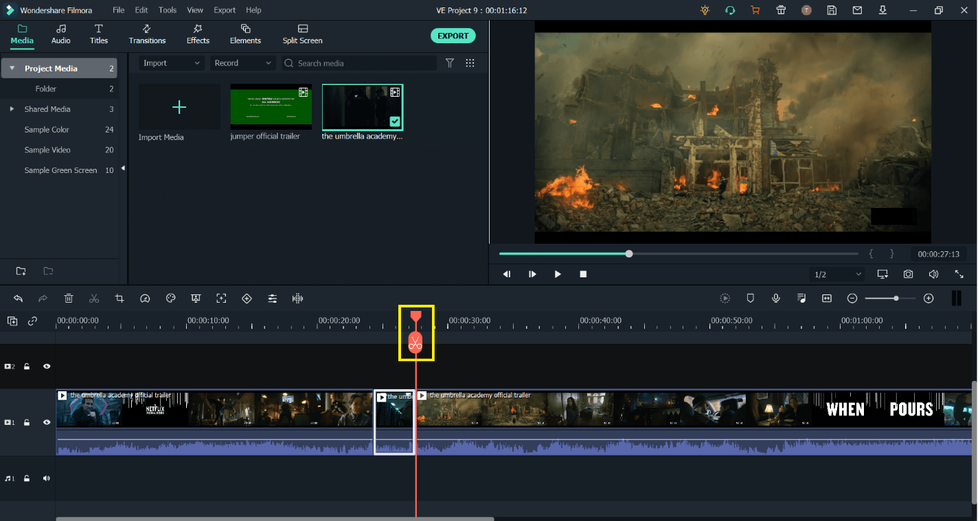Click the Add Track icon above tracks

tap(12, 321)
